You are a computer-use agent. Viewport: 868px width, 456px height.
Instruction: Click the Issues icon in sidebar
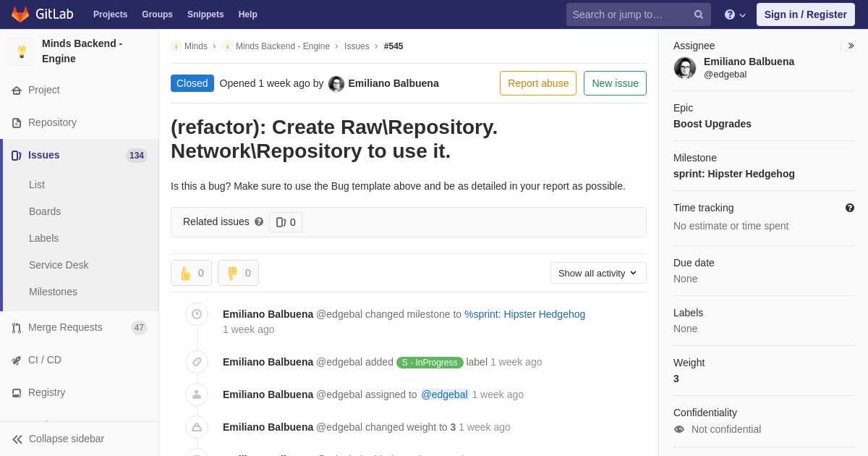17,156
